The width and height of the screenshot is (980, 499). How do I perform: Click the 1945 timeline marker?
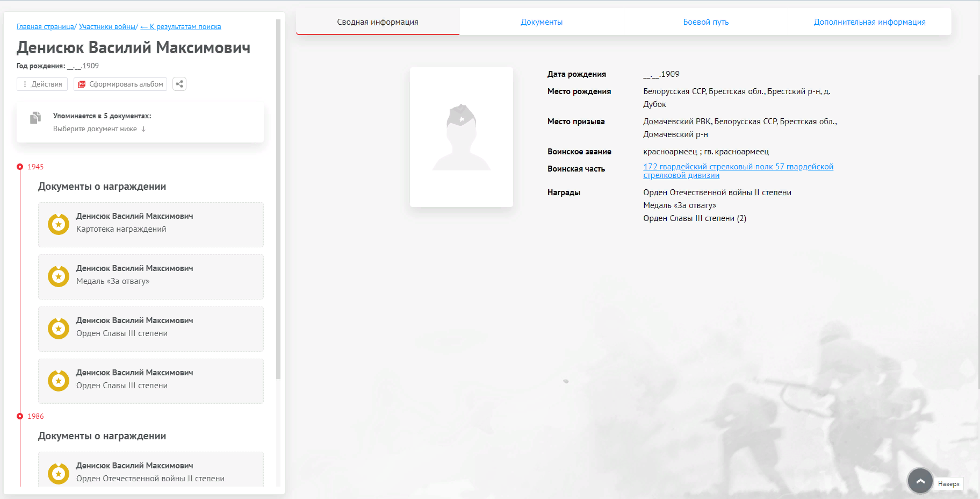pyautogui.click(x=20, y=167)
